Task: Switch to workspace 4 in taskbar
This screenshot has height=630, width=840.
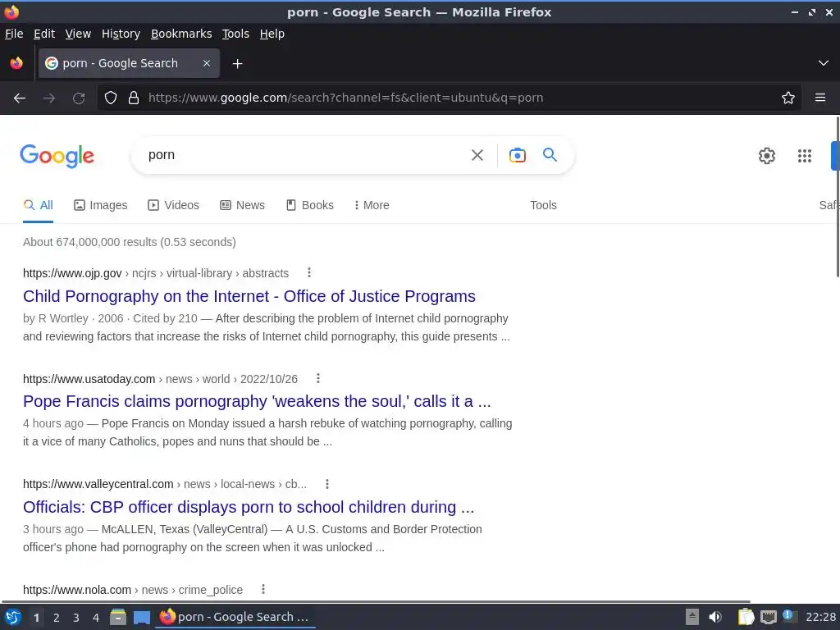Action: [96, 618]
